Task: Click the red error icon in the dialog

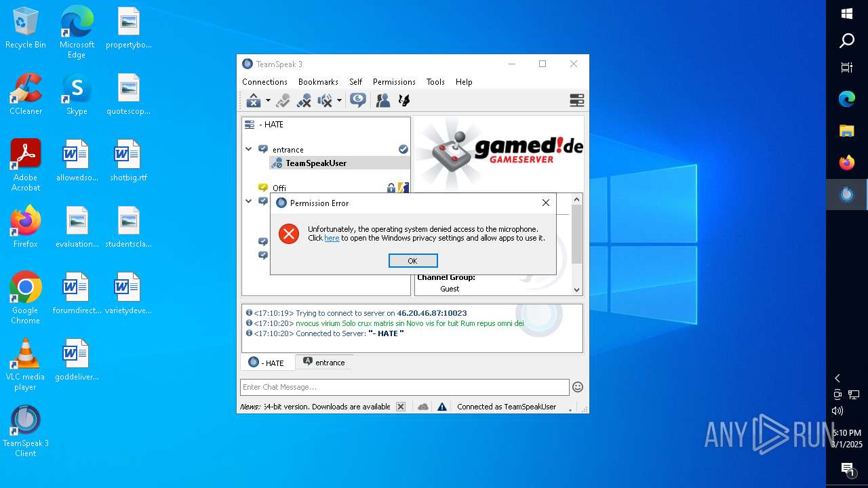Action: click(x=289, y=234)
